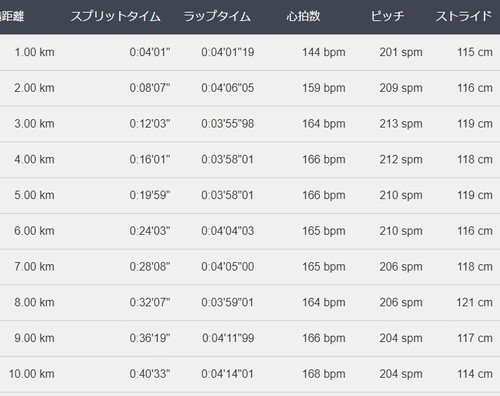Select the 10.00 km distance cell

click(x=32, y=374)
